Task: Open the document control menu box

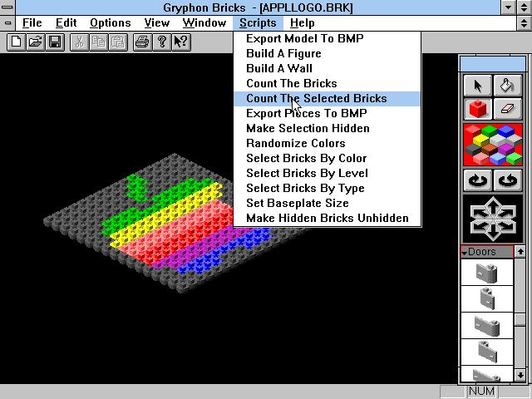Action: point(7,23)
